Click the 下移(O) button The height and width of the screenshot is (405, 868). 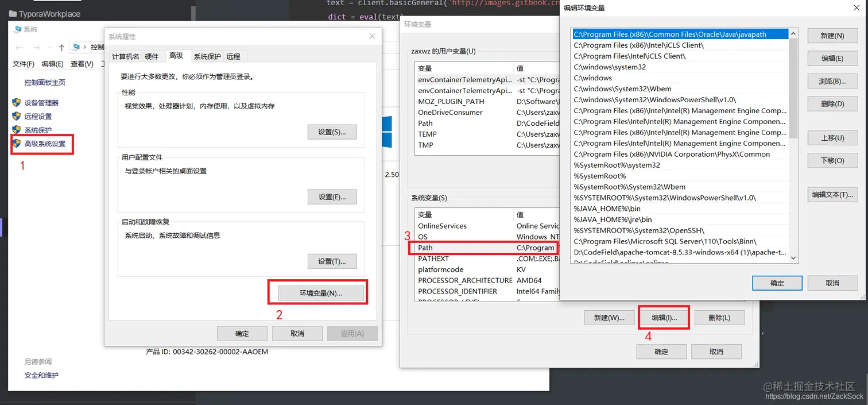click(832, 160)
